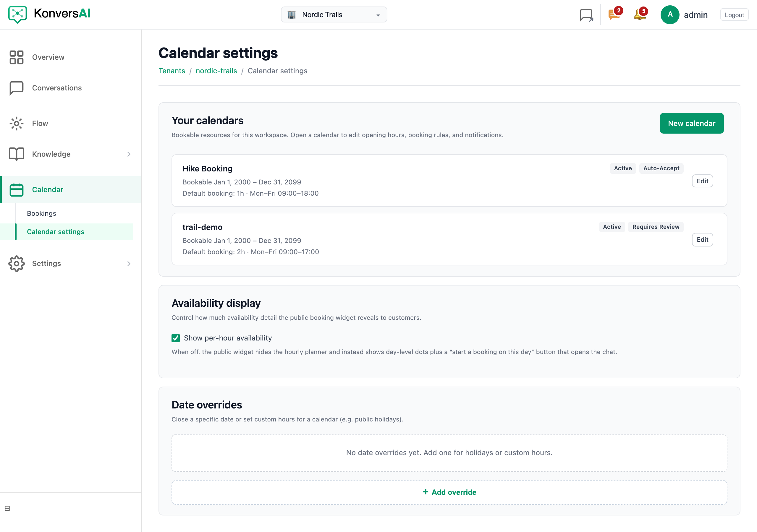Click the building icon in tenant selector
This screenshot has height=532, width=757.
[292, 14]
